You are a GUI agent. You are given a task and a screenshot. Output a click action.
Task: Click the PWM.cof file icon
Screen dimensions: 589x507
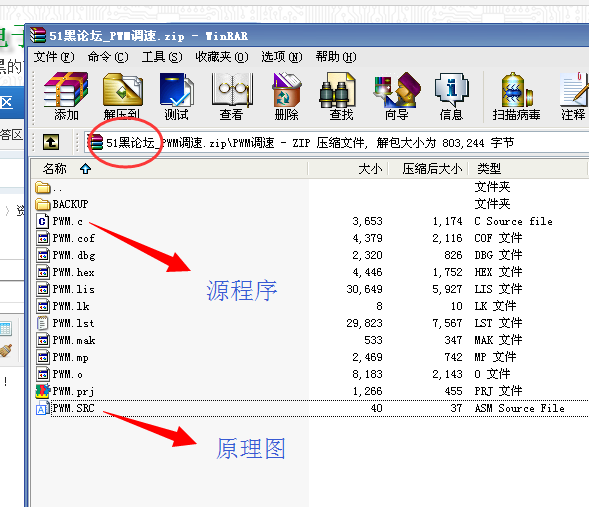click(x=42, y=238)
